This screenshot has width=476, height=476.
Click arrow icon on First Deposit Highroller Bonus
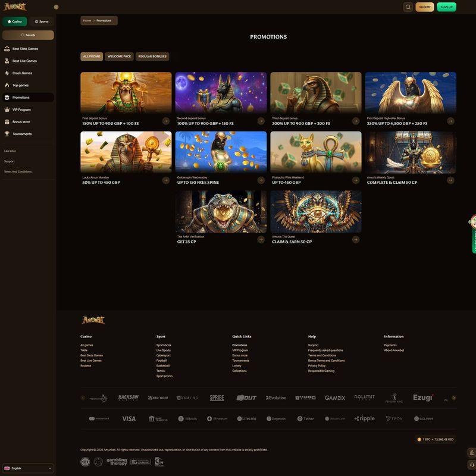[450, 121]
